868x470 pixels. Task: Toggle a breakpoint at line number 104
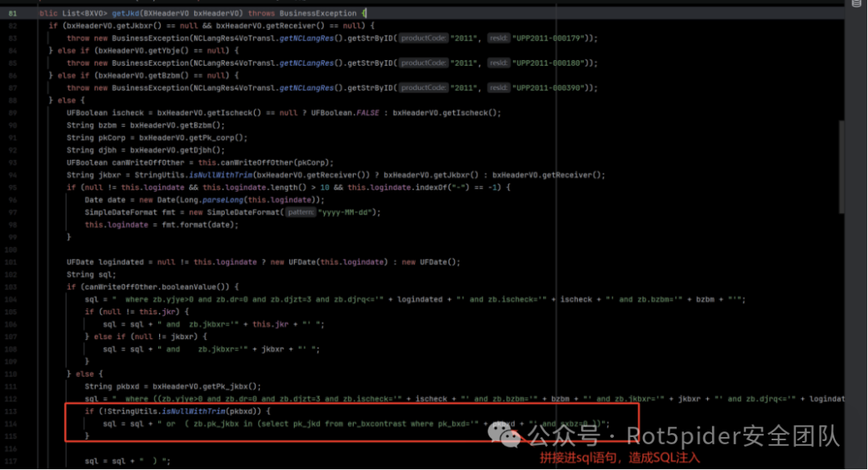[12, 299]
